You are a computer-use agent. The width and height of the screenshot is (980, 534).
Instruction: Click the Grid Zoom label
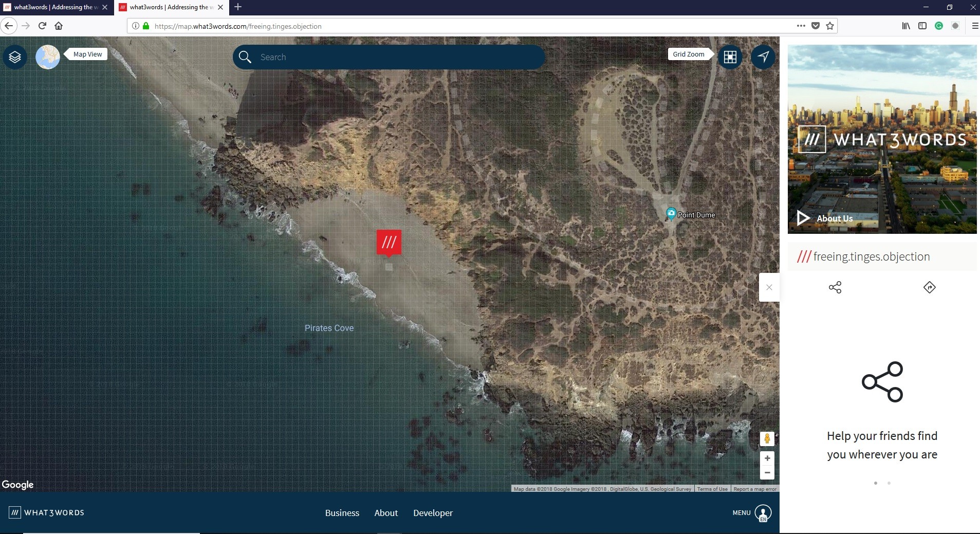coord(689,54)
